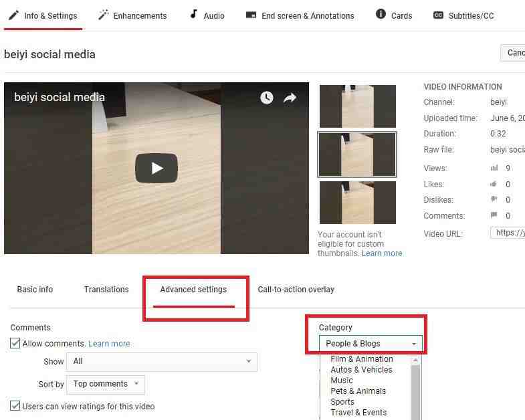
Task: Click the share arrow icon on video
Action: click(290, 98)
